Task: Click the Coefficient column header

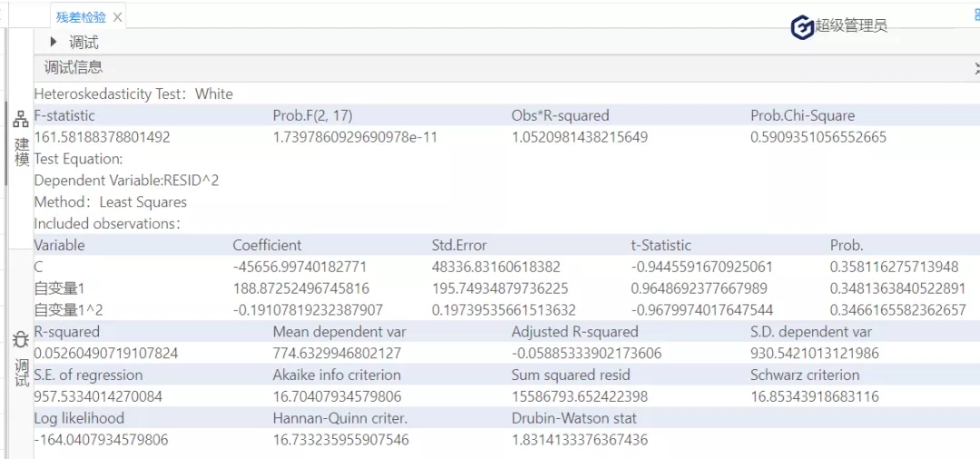Action: (x=267, y=245)
